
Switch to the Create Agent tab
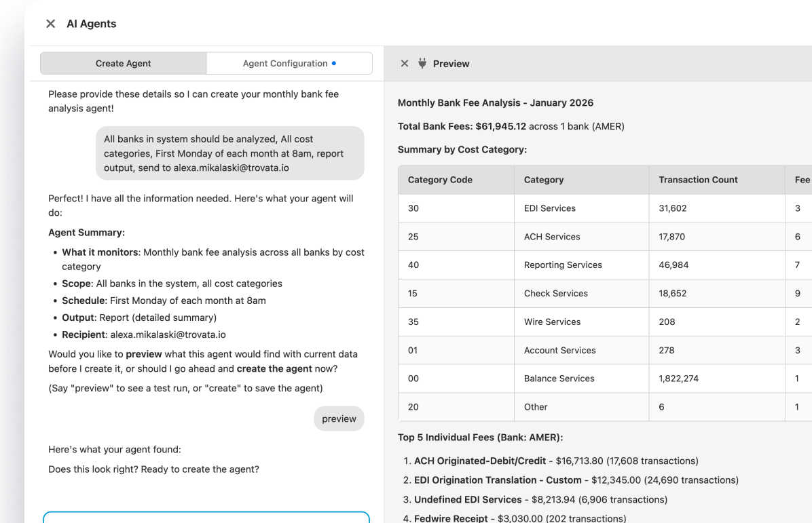[x=124, y=63]
